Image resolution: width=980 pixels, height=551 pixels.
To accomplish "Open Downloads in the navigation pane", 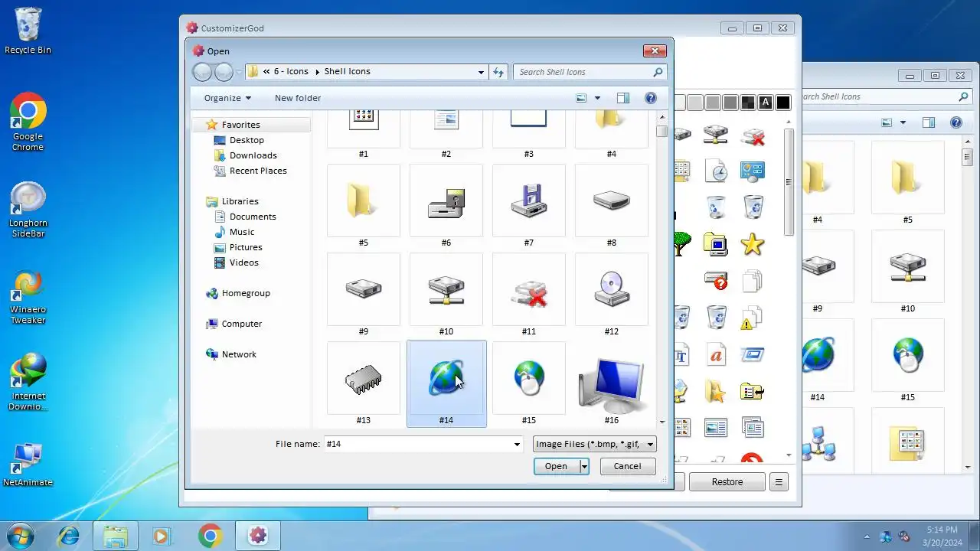I will click(x=253, y=155).
